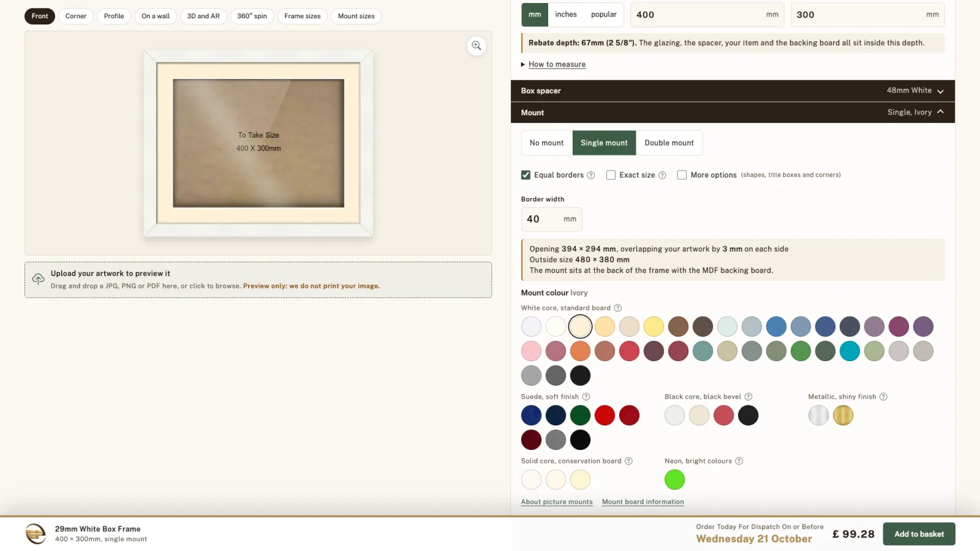Show Mount sizes tab
Screen dimensions: 980x551
tap(356, 16)
